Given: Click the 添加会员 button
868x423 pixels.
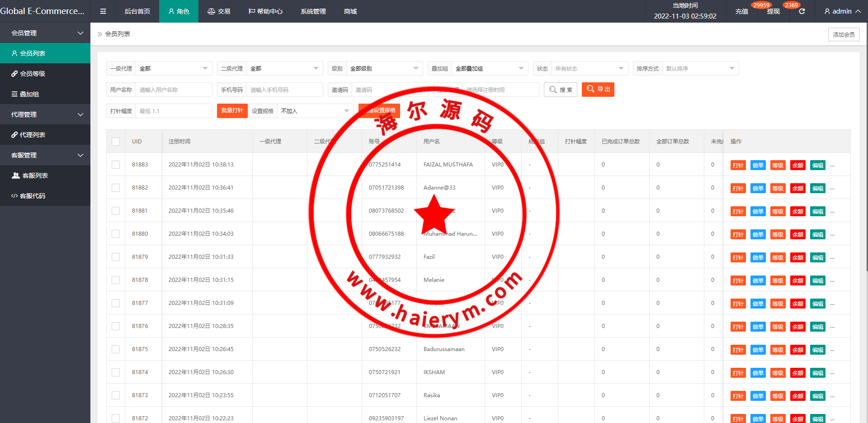Looking at the screenshot, I should pos(844,34).
